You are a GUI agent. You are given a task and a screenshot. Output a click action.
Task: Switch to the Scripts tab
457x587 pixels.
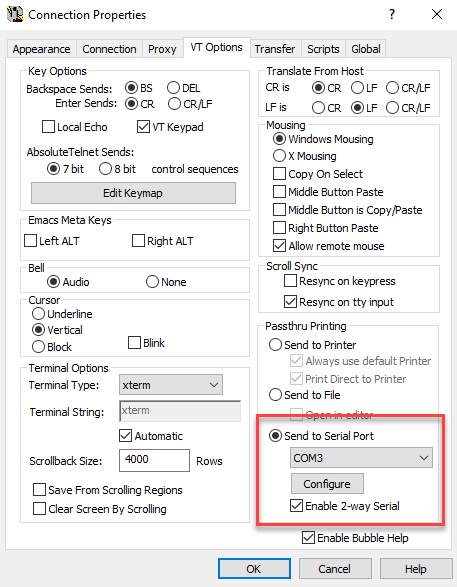[323, 49]
